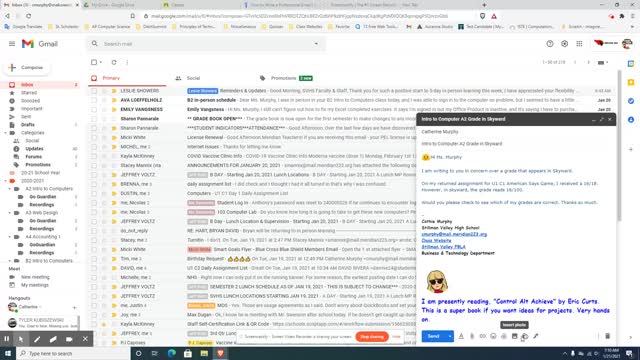
Task: Open Gmail settings gear icon
Action: tap(564, 44)
